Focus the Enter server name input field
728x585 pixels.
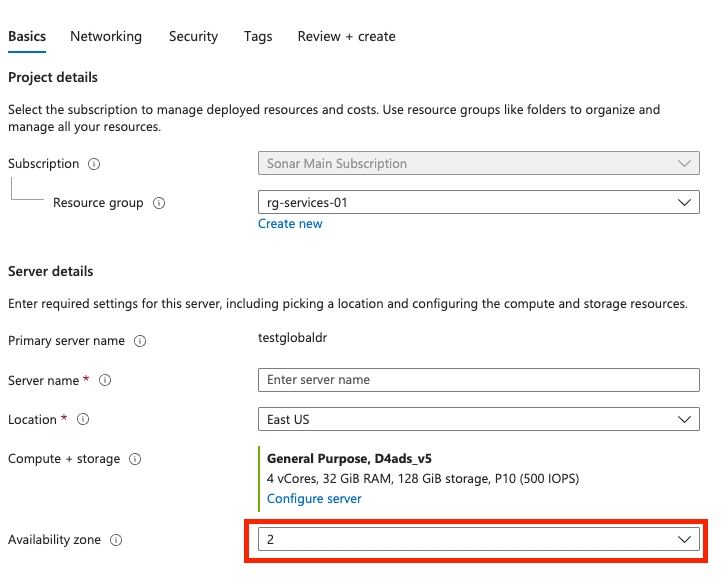click(478, 380)
